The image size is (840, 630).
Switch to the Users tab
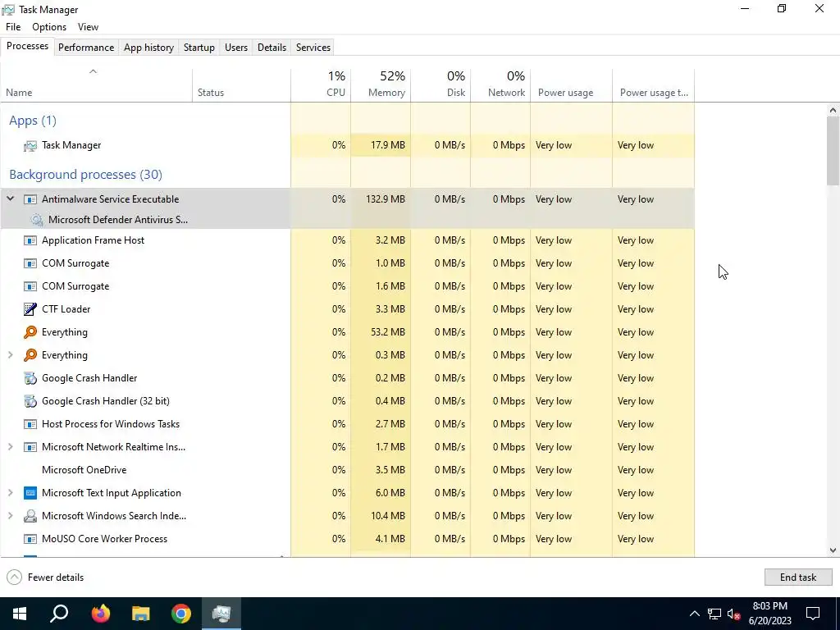(236, 47)
